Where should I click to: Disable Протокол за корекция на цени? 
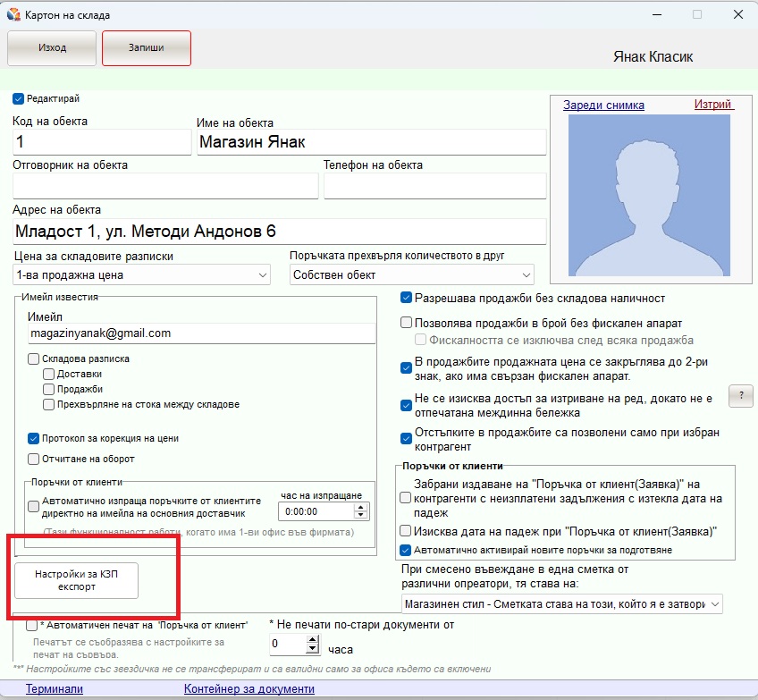click(x=34, y=438)
